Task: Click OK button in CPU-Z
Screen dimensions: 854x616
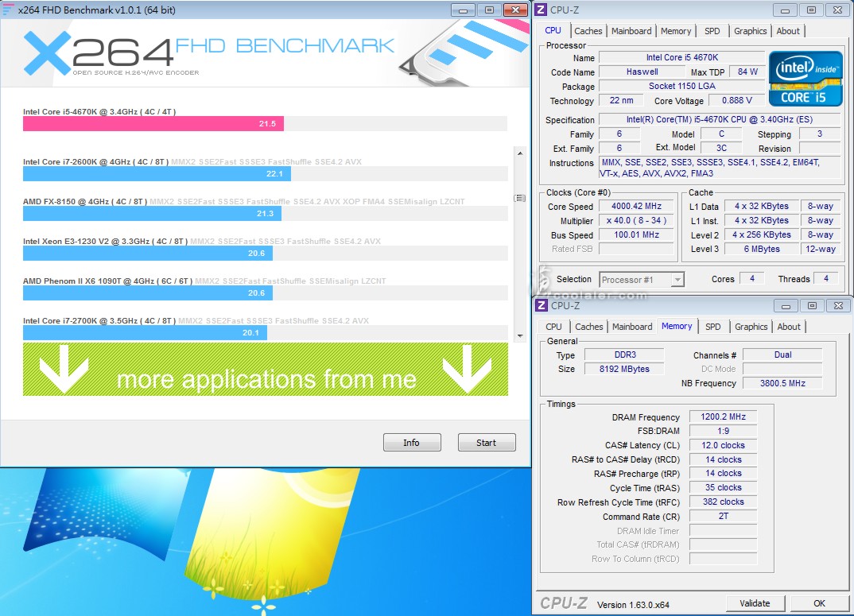Action: point(819,603)
